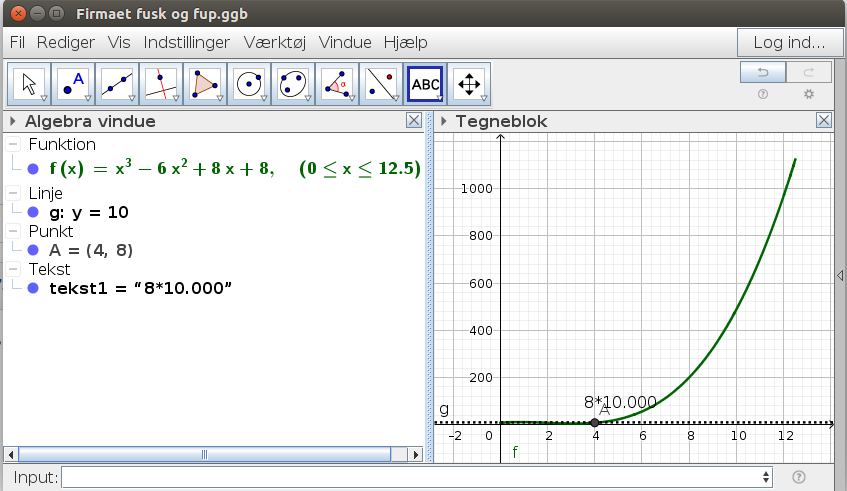Collapse the Funktion tree group

(x=13, y=144)
